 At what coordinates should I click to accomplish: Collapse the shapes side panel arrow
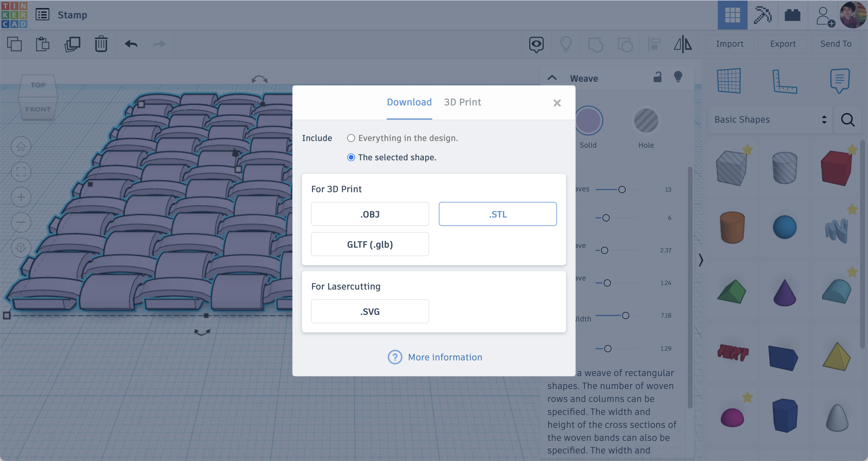tap(701, 260)
